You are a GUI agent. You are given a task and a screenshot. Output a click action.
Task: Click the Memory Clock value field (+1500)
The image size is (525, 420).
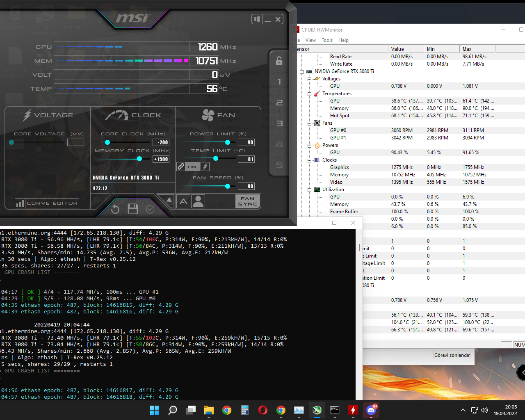161,159
